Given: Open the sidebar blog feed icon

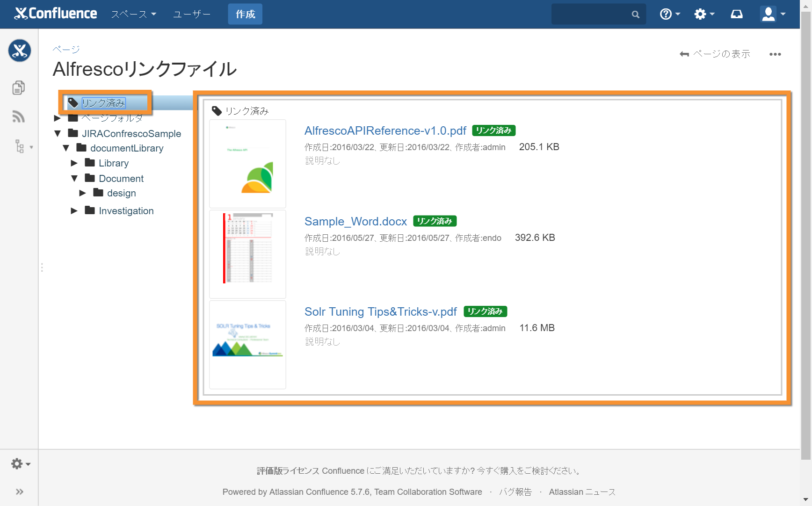Looking at the screenshot, I should [19, 116].
